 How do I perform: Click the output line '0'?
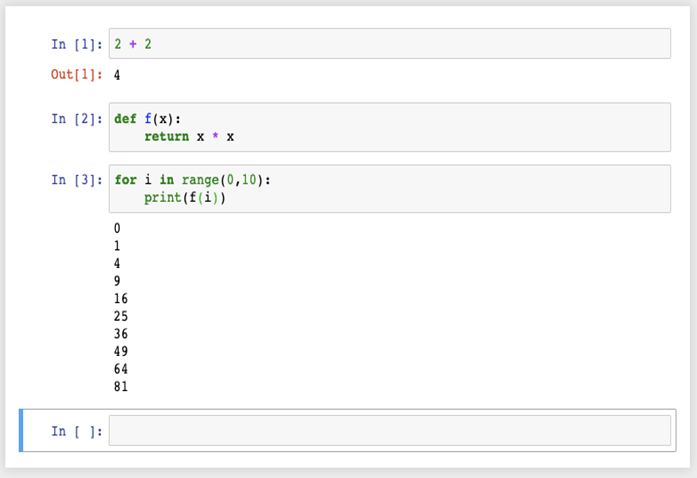[117, 228]
